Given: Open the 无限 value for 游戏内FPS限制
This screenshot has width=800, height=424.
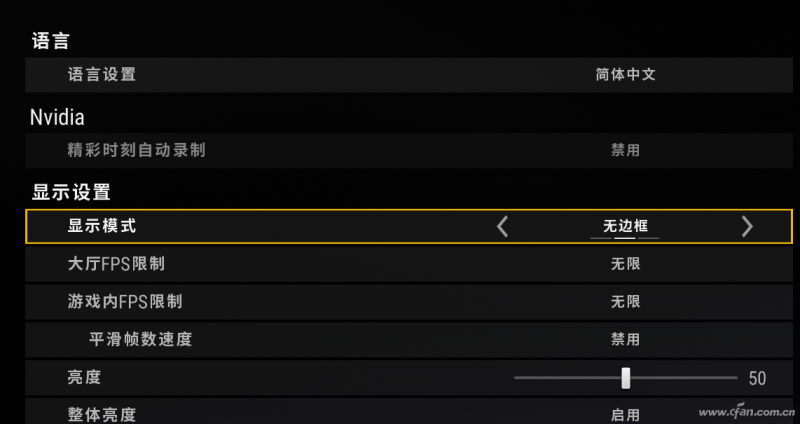Looking at the screenshot, I should click(x=625, y=302).
